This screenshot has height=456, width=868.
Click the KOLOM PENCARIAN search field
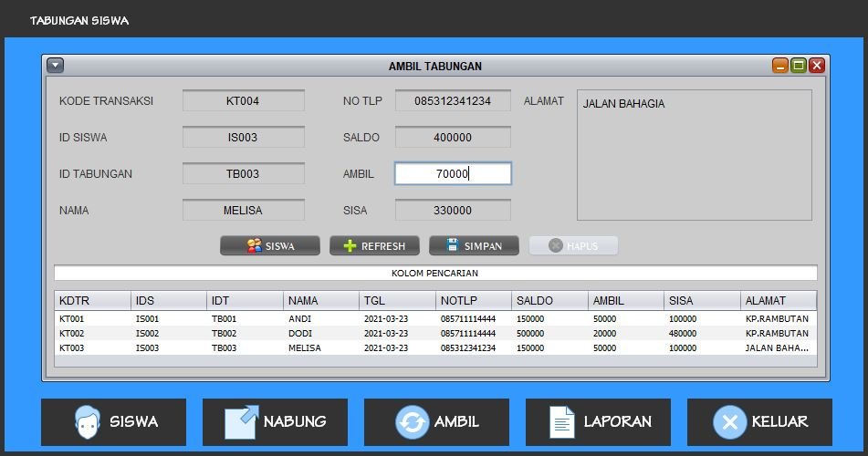point(435,273)
